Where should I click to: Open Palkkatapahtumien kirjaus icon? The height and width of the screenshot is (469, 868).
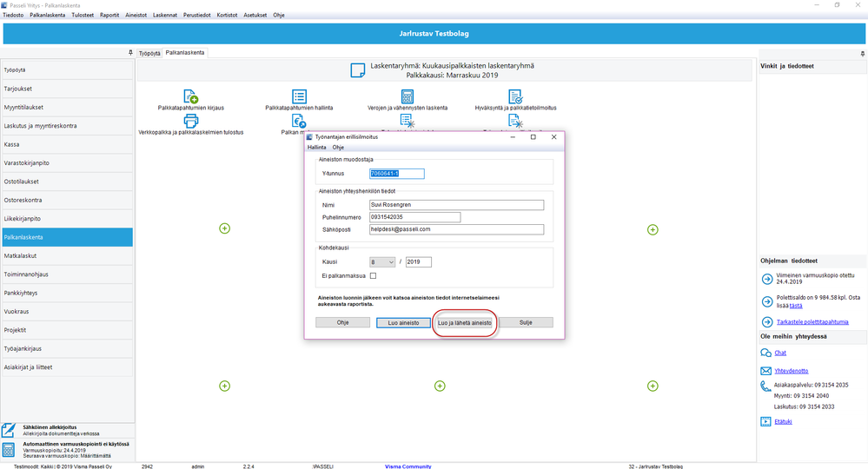pos(190,96)
